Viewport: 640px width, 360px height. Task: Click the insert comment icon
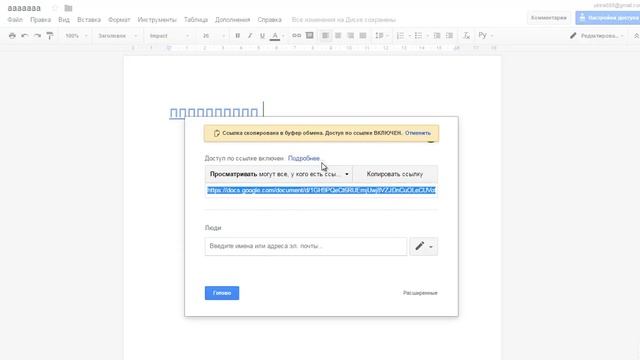pyautogui.click(x=310, y=36)
